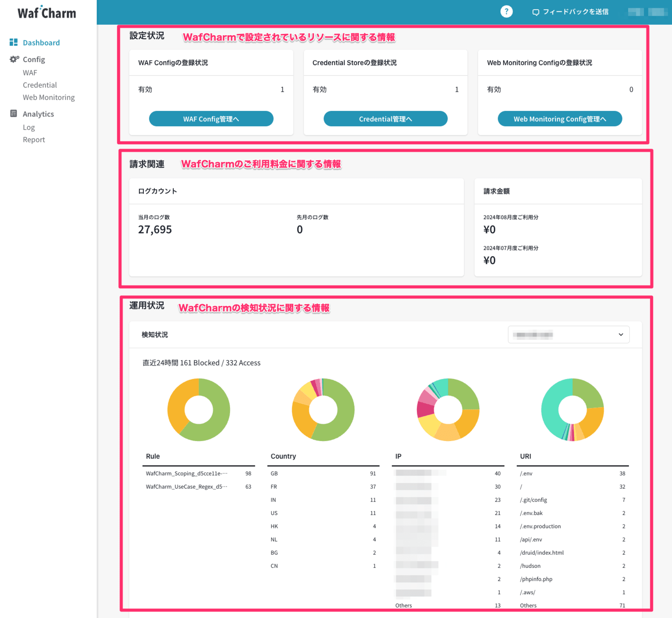Screen dimensions: 672x618
Task: Click the Rule column header
Action: click(153, 456)
